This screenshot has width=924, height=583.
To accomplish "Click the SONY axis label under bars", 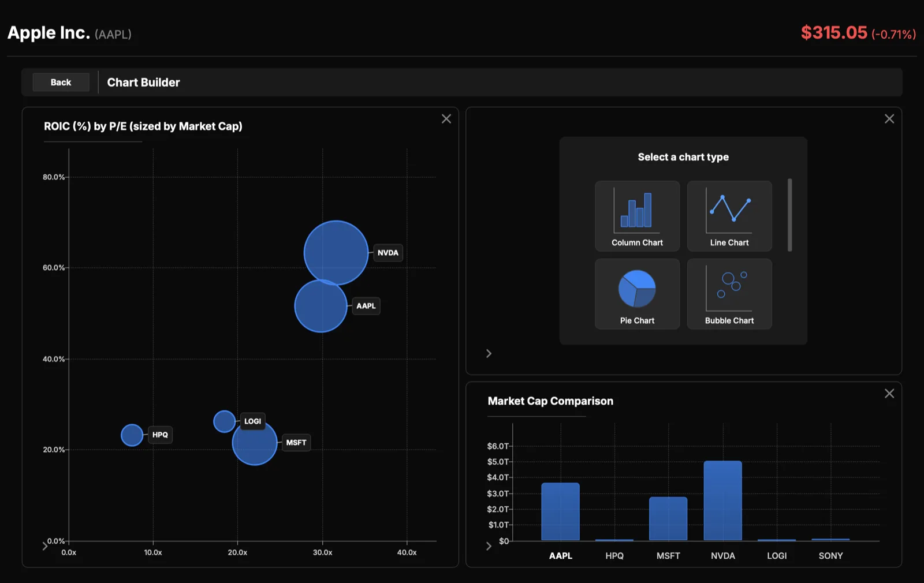I will (x=830, y=556).
